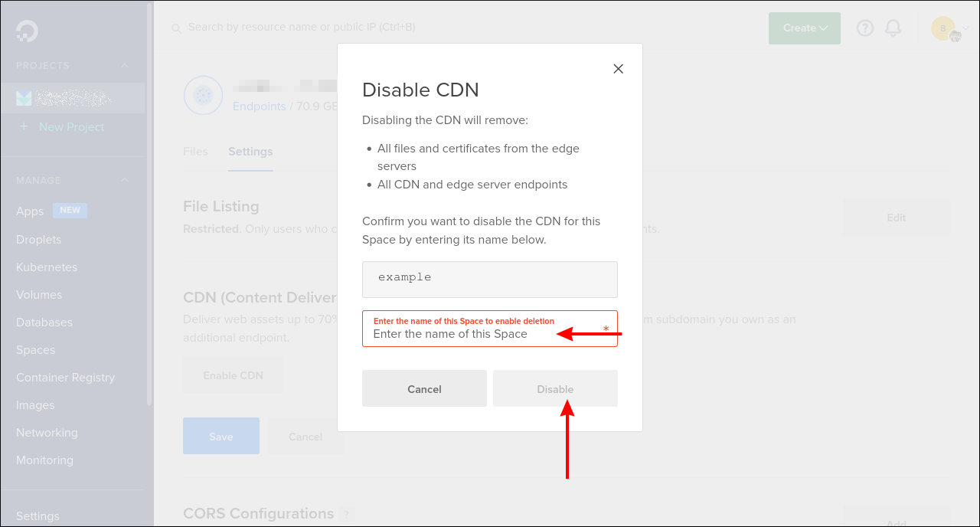980x527 pixels.
Task: Click the CORS Configurations help icon
Action: point(345,513)
